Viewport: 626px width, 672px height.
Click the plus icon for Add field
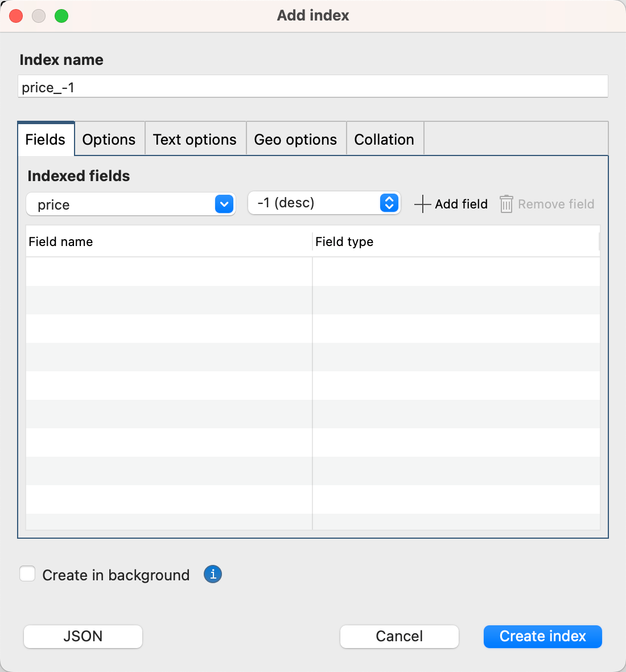coord(422,204)
